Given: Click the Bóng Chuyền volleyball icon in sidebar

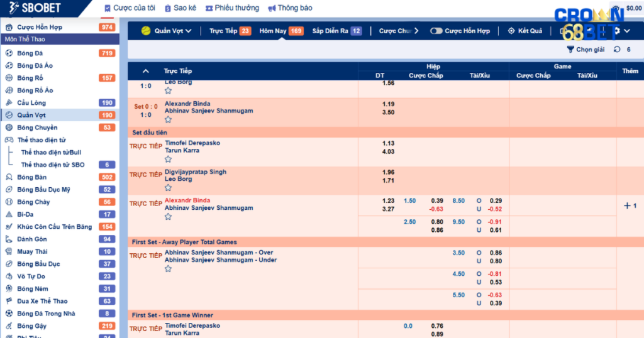Looking at the screenshot, I should [9, 128].
